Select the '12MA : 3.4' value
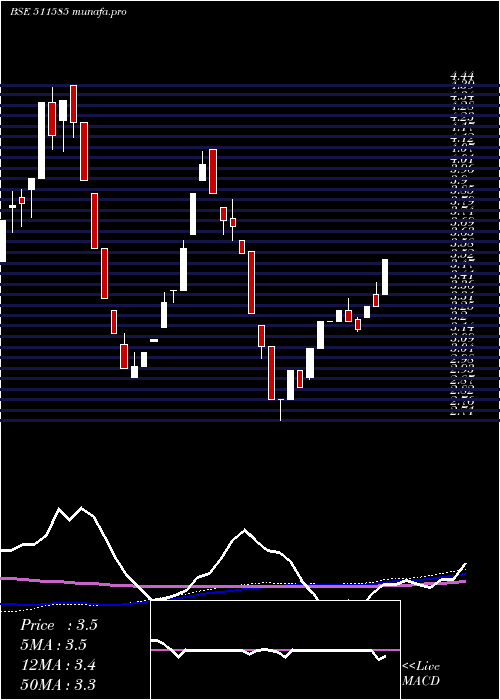 point(58,665)
